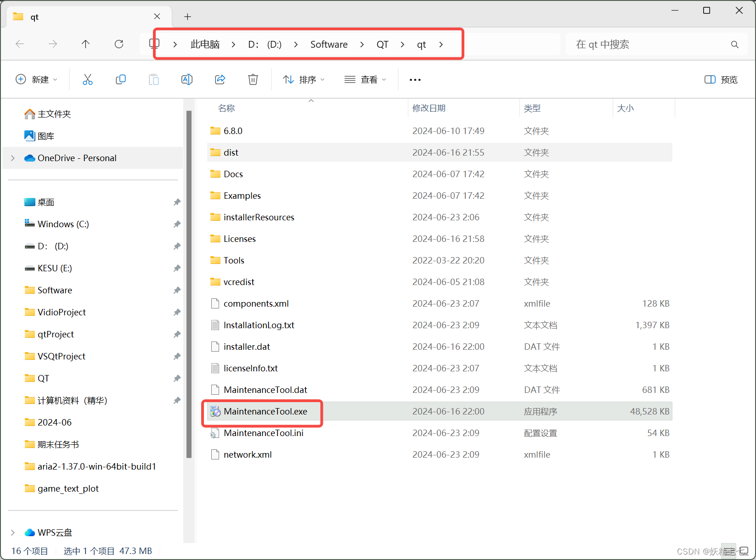Click Software breadcrumb in address bar

pyautogui.click(x=329, y=45)
